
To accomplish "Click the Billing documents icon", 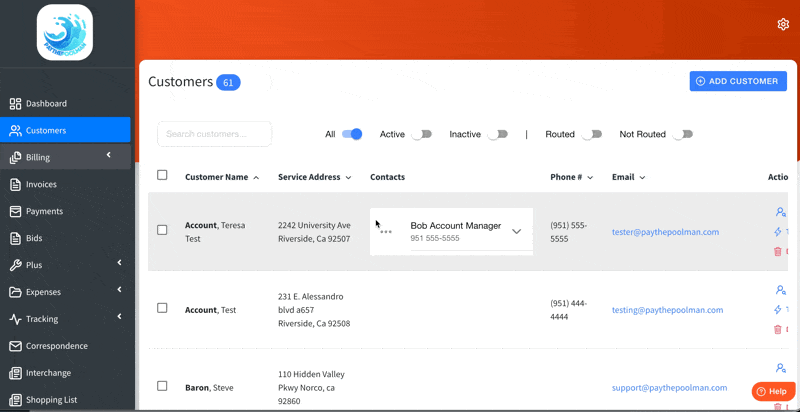I will [15, 158].
